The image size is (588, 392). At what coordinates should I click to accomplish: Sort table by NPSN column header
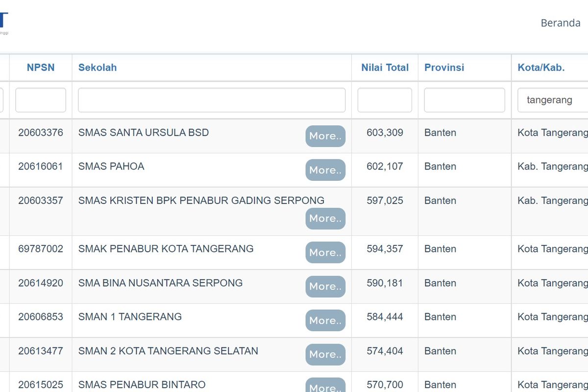[x=41, y=68]
